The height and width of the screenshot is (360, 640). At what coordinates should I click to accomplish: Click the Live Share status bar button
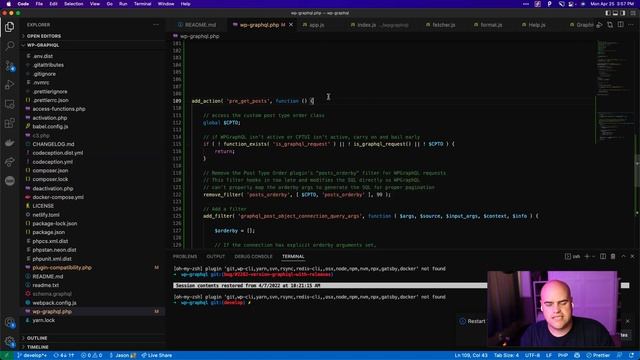(x=157, y=356)
